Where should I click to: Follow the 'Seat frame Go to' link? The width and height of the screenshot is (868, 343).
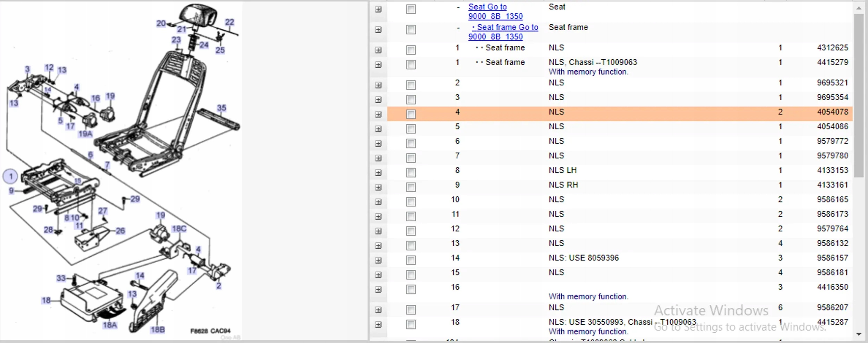point(503,32)
